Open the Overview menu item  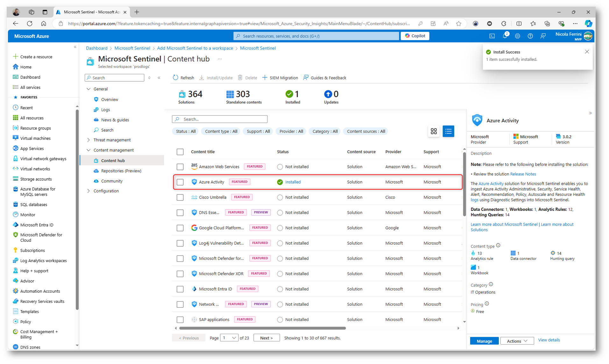[x=110, y=100]
